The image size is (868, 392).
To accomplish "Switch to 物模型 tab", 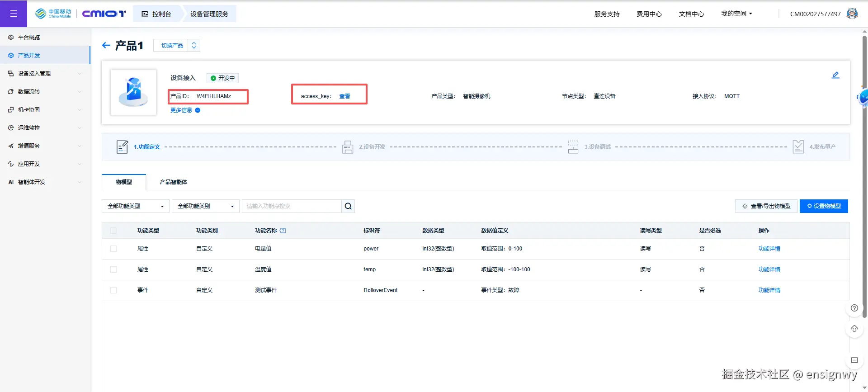I will pyautogui.click(x=124, y=182).
